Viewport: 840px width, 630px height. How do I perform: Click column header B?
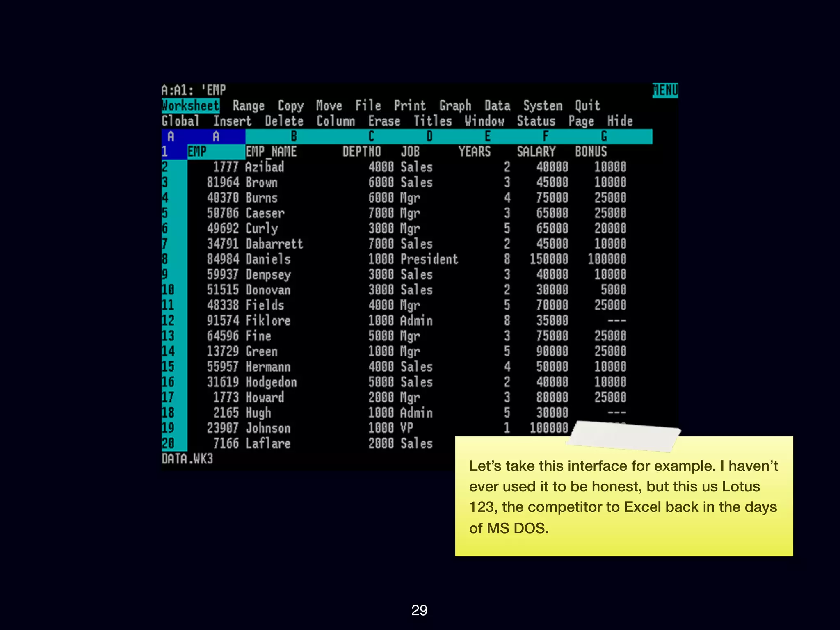coord(294,137)
